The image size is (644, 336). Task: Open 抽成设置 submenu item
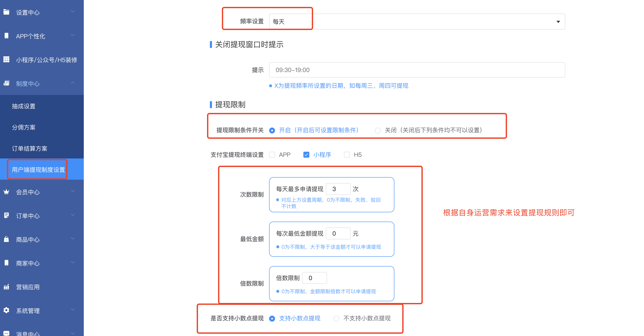[42, 106]
